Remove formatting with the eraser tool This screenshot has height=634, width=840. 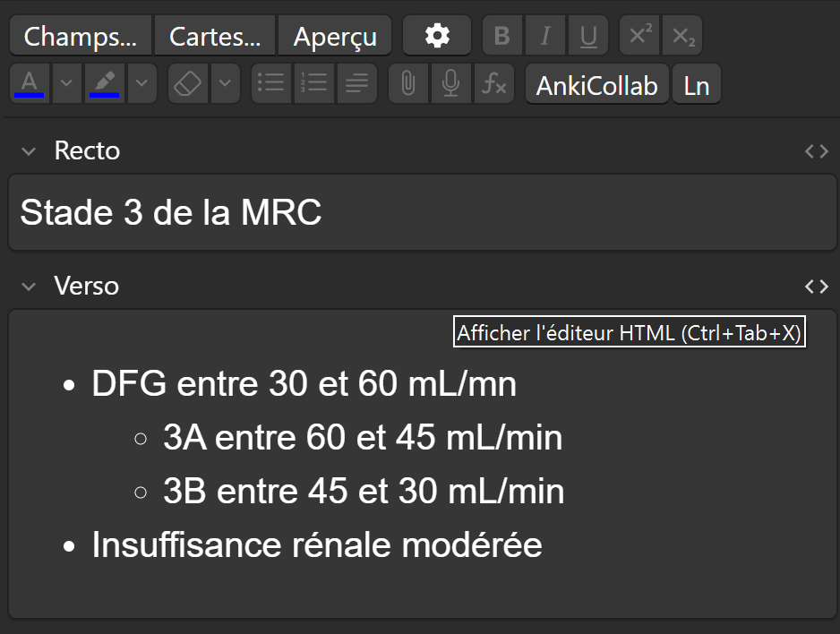tap(187, 83)
